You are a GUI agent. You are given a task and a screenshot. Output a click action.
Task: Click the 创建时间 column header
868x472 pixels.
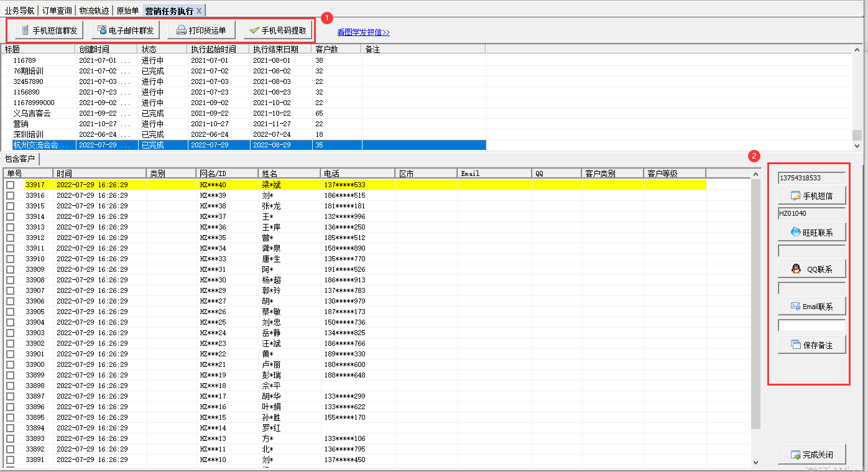107,49
